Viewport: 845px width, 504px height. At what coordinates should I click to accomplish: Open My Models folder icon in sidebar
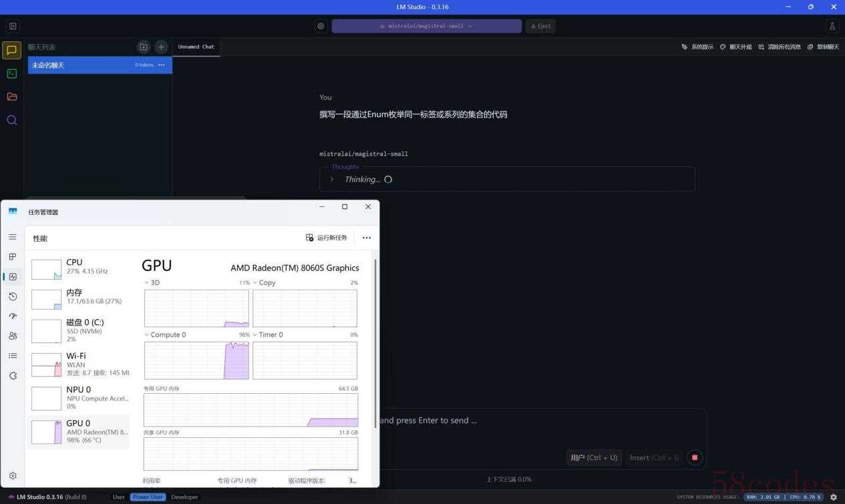12,97
